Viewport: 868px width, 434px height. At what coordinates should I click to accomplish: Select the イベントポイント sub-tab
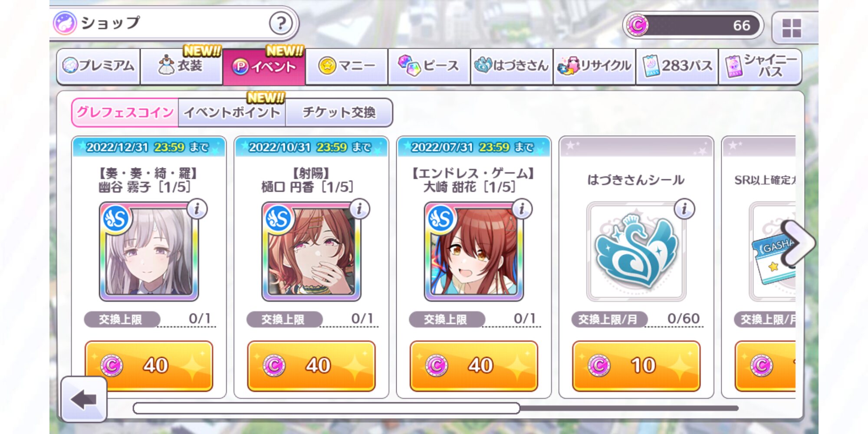[232, 113]
